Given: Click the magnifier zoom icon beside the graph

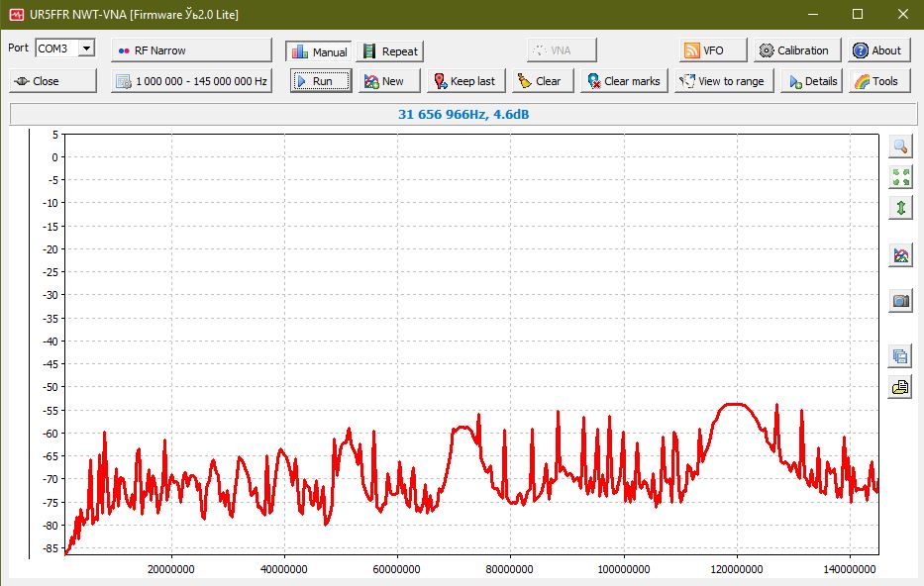Looking at the screenshot, I should 900,146.
